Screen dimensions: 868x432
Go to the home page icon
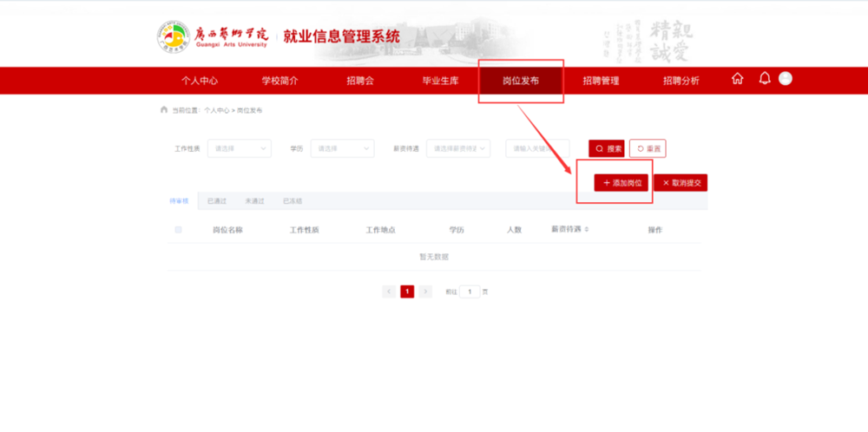point(737,79)
